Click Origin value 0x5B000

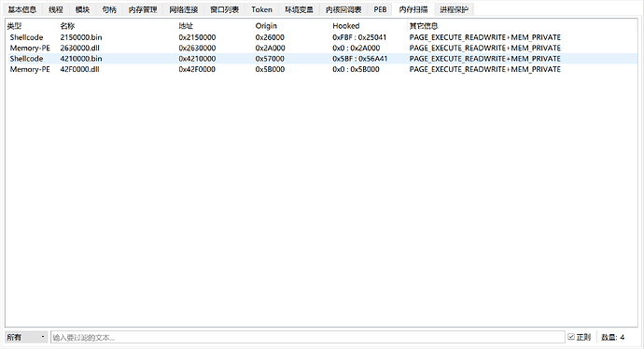(271, 69)
